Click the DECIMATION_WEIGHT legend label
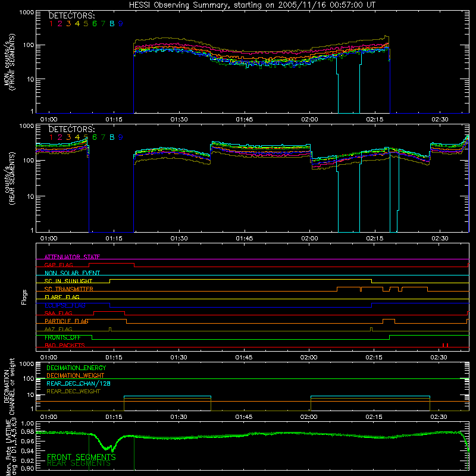This screenshot has width=476, height=476. point(76,376)
